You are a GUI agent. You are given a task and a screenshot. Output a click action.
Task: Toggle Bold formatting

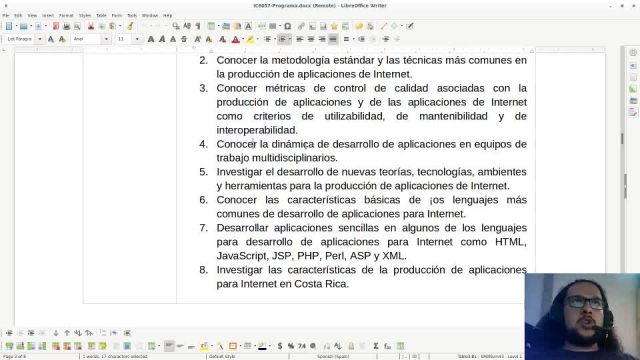click(x=151, y=39)
